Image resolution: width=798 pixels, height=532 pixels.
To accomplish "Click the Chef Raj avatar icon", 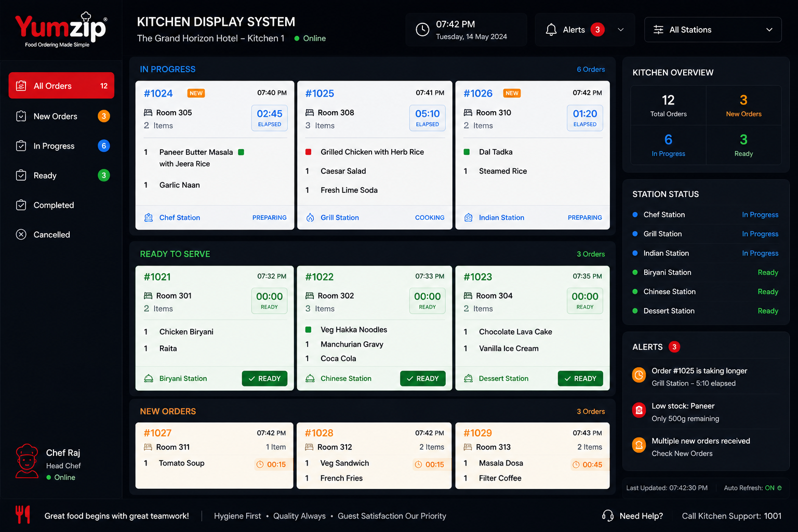I will tap(27, 461).
